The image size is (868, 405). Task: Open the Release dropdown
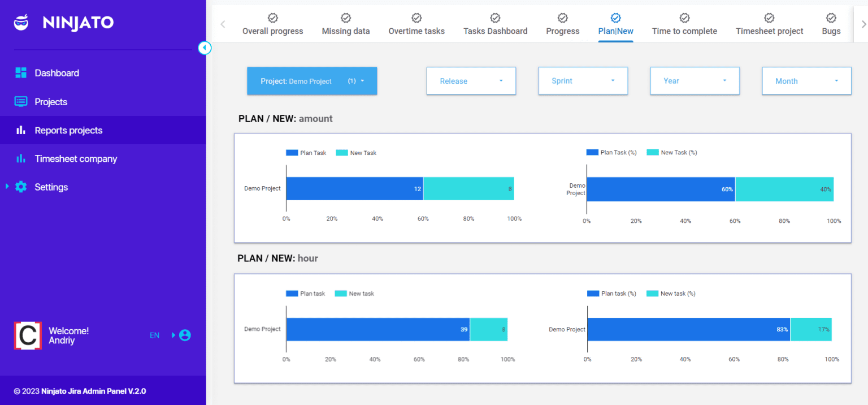point(471,81)
